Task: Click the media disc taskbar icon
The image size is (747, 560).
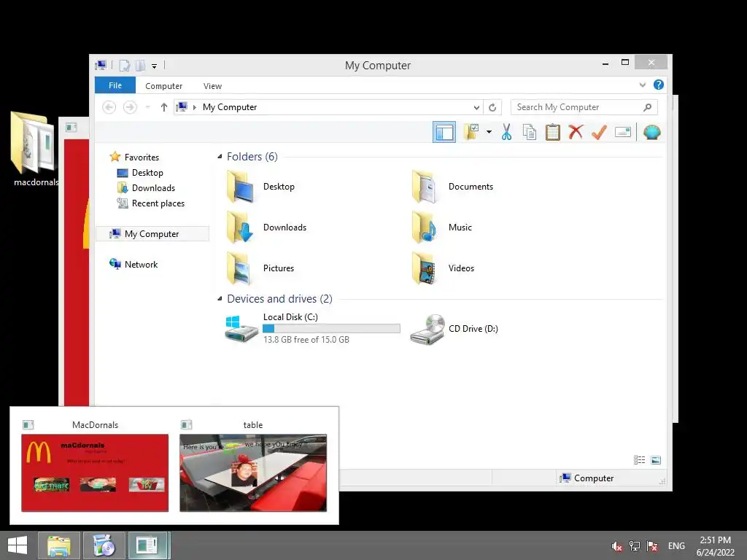Action: [104, 545]
